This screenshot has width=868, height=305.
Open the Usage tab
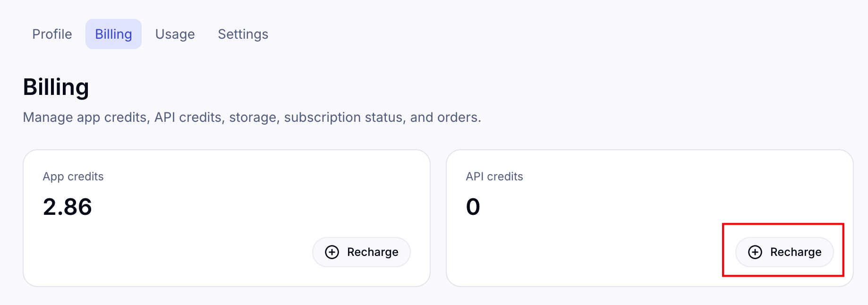(x=175, y=34)
